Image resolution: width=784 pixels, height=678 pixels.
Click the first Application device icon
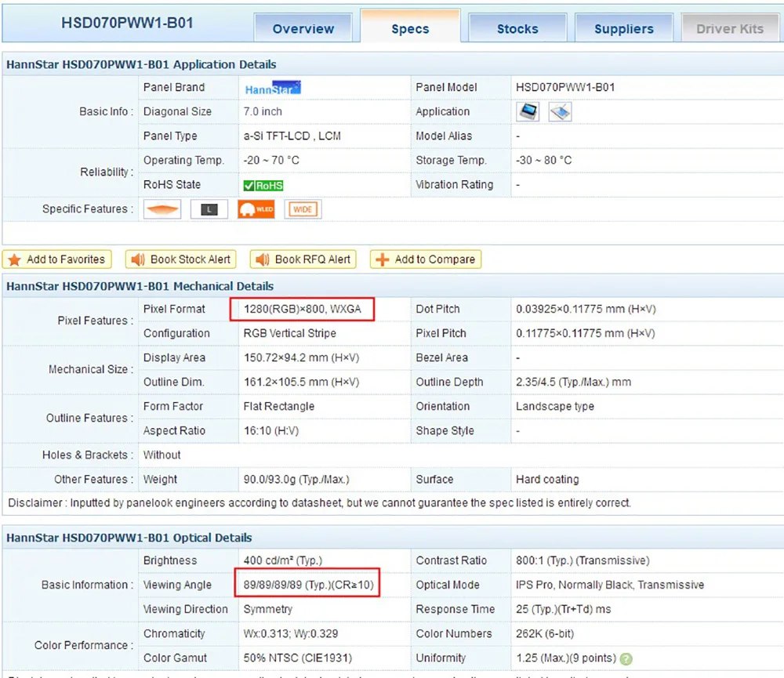tap(528, 111)
